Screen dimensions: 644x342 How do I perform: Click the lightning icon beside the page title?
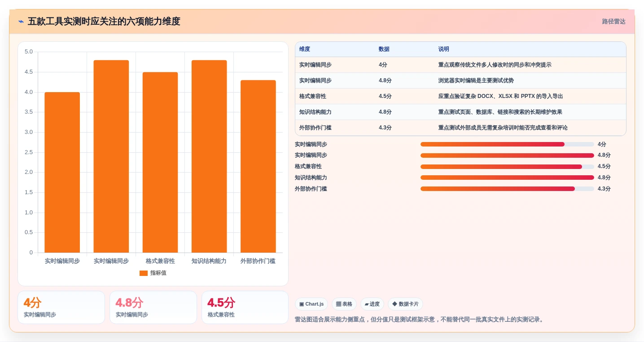point(21,22)
